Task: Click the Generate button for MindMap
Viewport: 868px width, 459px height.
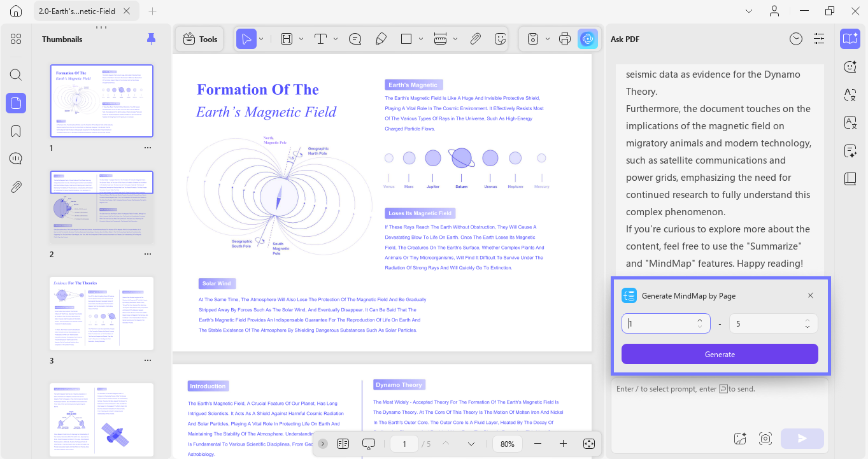Action: click(x=719, y=354)
